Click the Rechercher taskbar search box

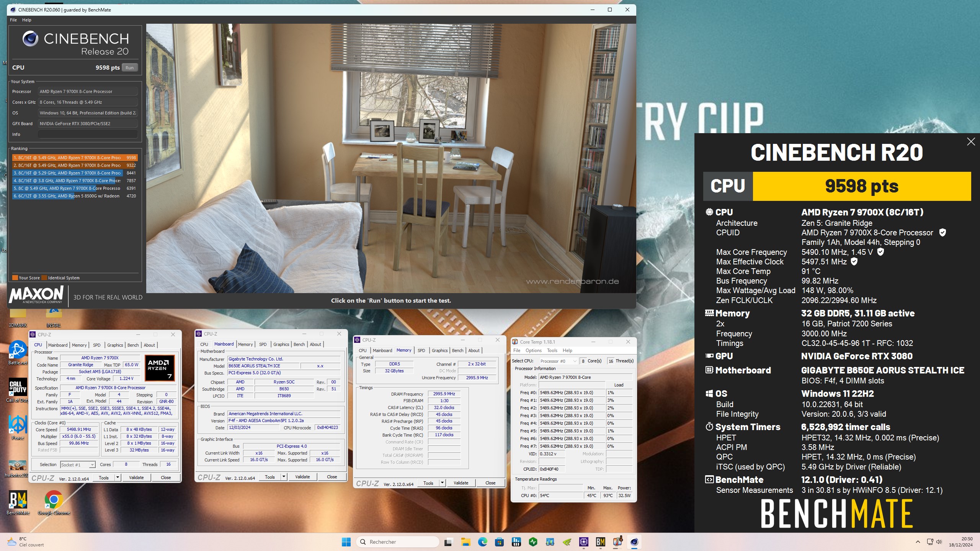(x=398, y=542)
